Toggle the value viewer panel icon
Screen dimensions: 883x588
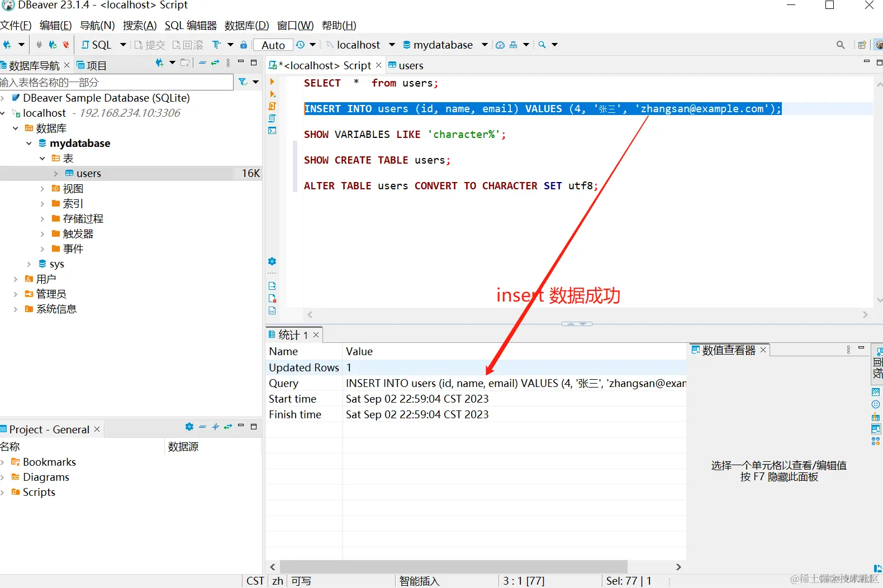pyautogui.click(x=876, y=429)
